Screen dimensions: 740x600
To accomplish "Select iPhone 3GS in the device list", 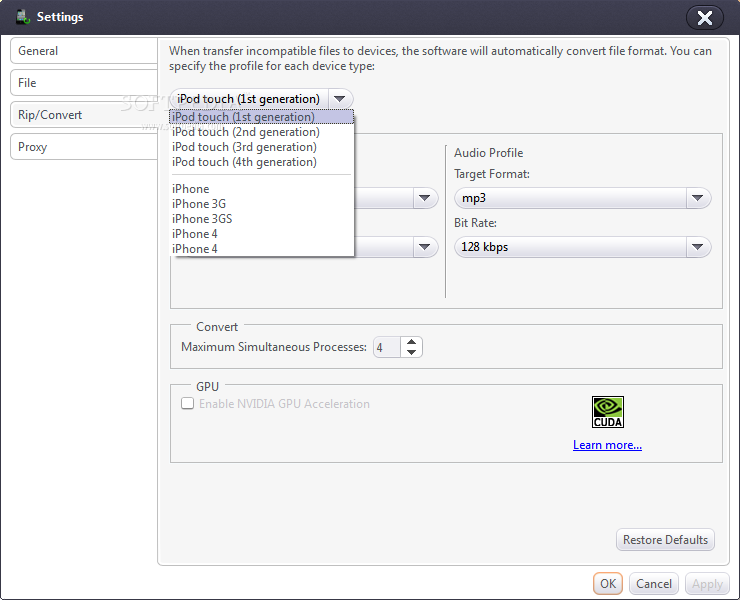I will click(x=261, y=219).
